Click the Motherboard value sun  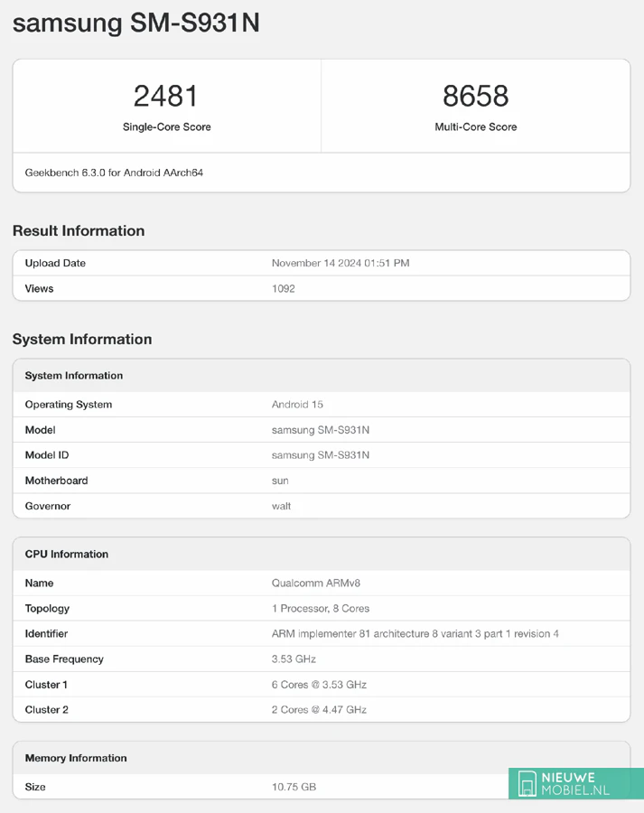click(x=280, y=481)
